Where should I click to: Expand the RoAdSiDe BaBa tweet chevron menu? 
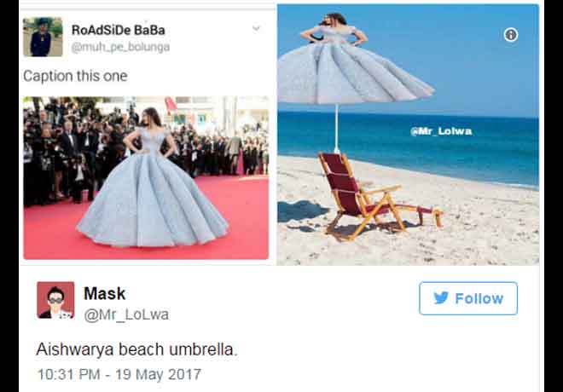(x=257, y=28)
